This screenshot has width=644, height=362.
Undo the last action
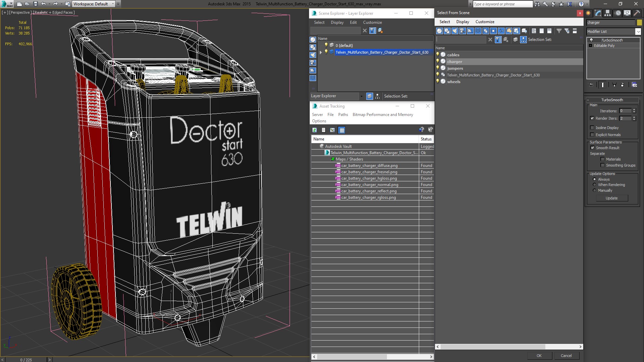pyautogui.click(x=43, y=4)
